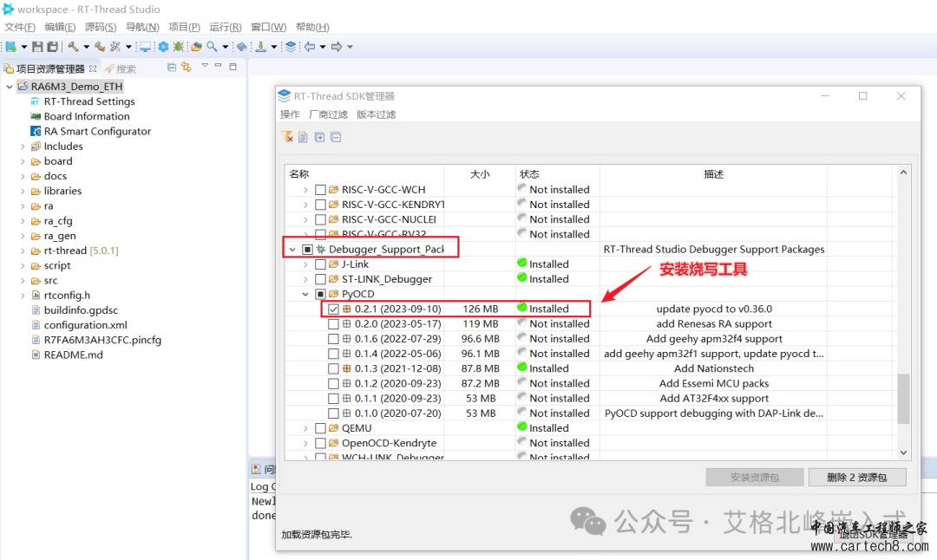This screenshot has height=560, width=937.
Task: Check PyOCD 0.2.0 (2023-05-17) checkbox
Action: [333, 324]
